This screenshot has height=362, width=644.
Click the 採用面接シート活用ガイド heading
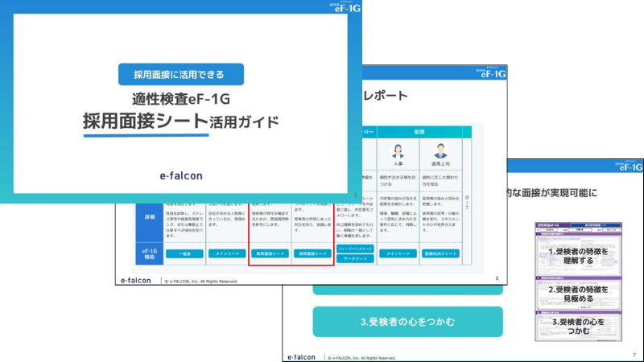click(180, 121)
